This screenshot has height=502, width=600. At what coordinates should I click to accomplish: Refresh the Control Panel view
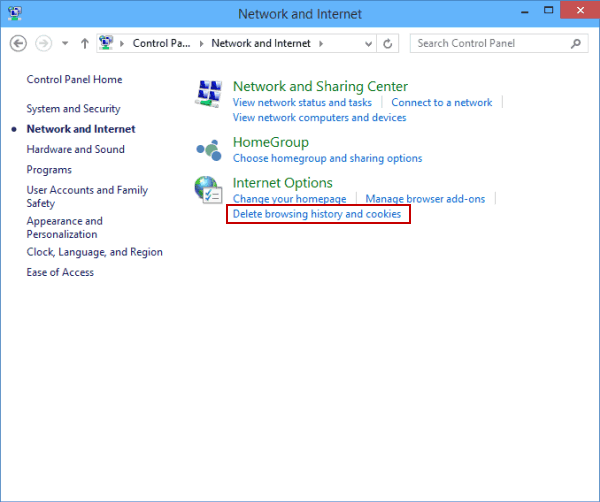click(388, 44)
